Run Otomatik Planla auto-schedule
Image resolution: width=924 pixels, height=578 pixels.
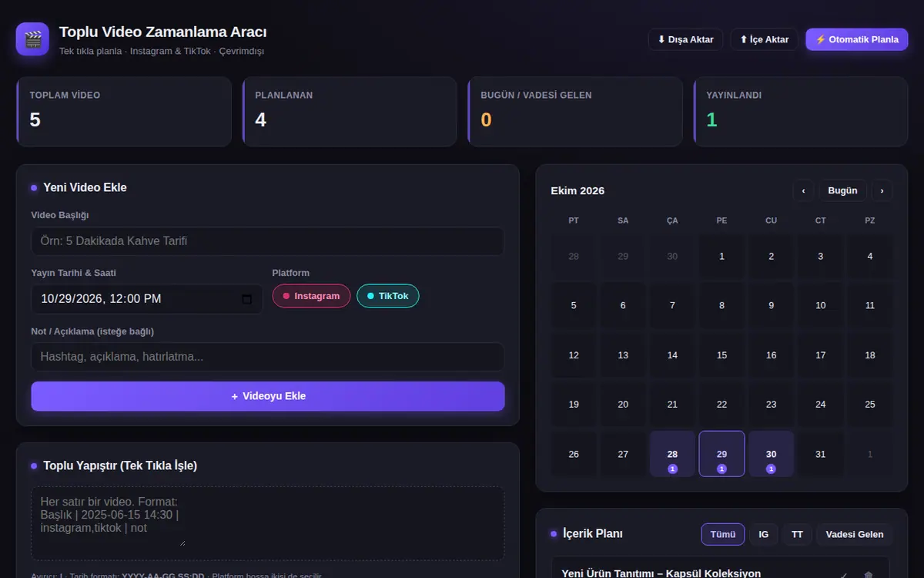click(x=857, y=39)
